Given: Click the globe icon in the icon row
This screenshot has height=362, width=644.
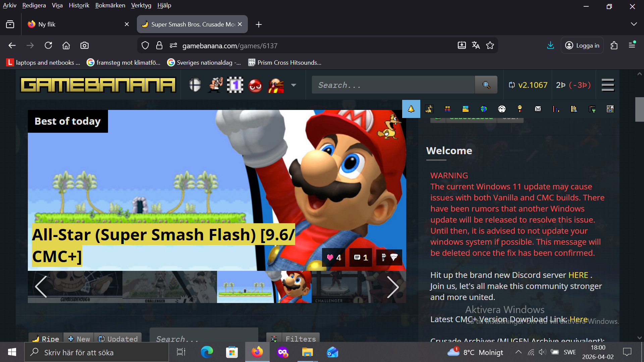Looking at the screenshot, I should (484, 109).
